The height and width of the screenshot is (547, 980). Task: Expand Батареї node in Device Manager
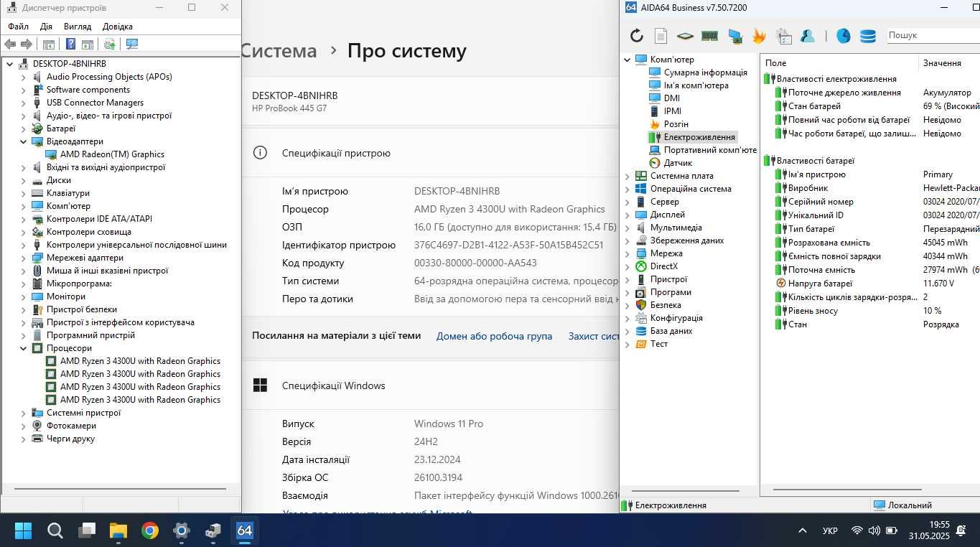(x=23, y=128)
